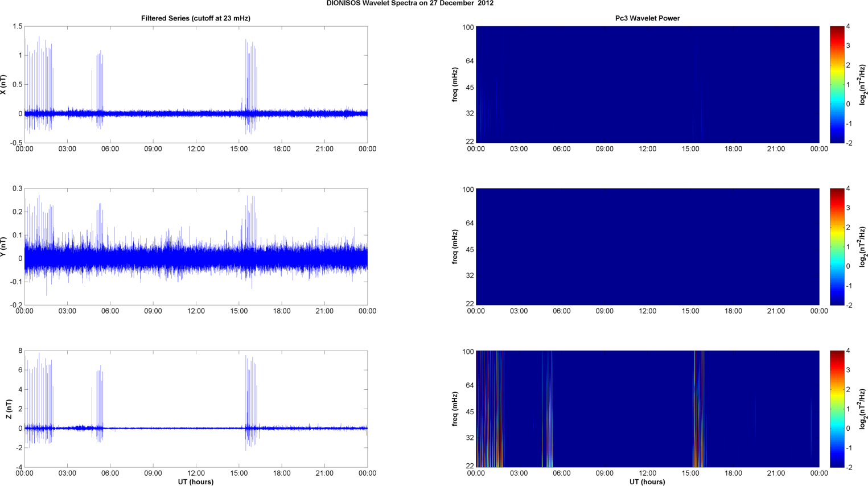This screenshot has height=486, width=868.
Task: Click 'freq (mHz)' label of the middle spectrogram
Action: click(455, 246)
